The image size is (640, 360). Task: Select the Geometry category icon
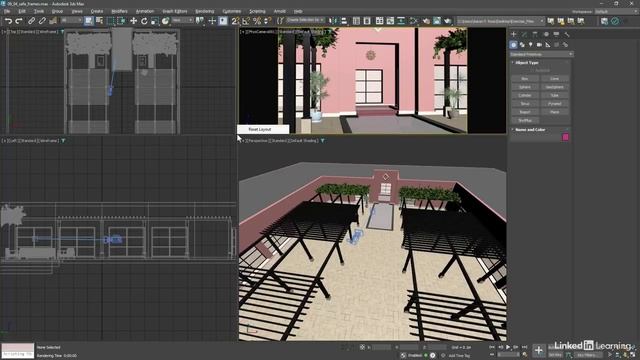(x=513, y=44)
